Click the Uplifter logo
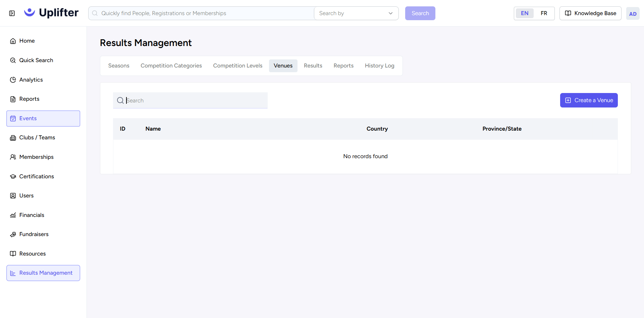The image size is (644, 318). [x=51, y=13]
